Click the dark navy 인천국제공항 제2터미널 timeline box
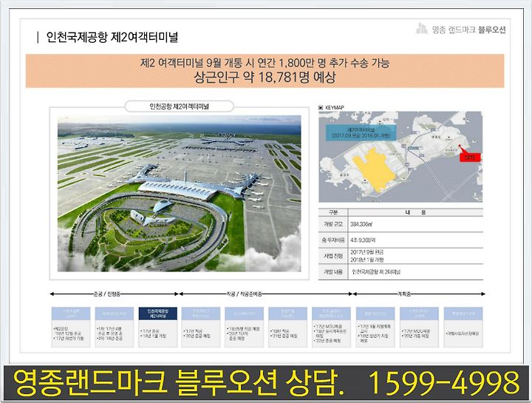 click(x=158, y=314)
